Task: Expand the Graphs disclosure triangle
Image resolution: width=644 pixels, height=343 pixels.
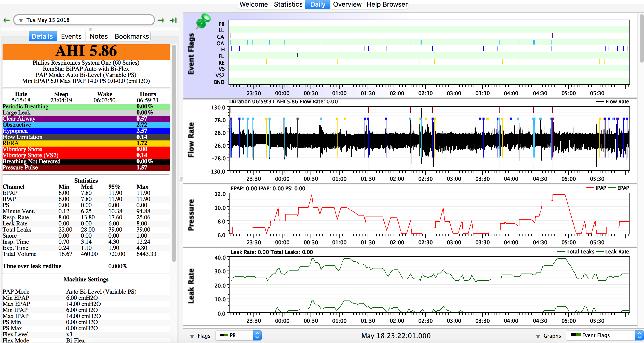Action: [x=538, y=336]
